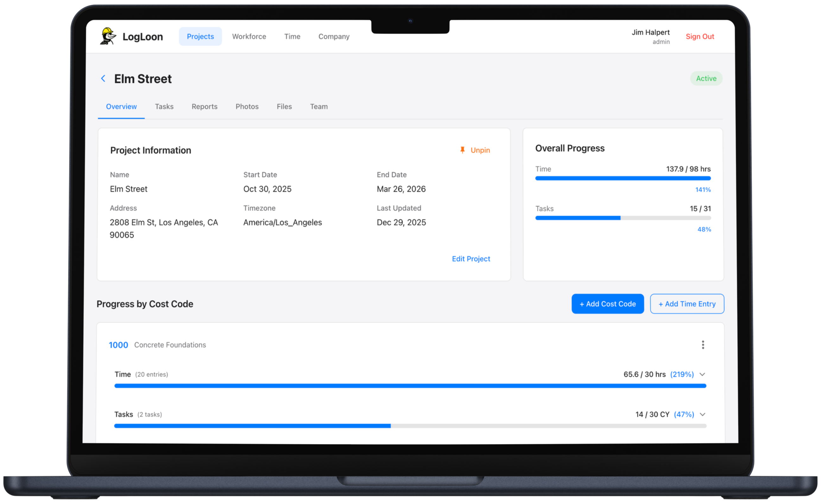822x504 pixels.
Task: Click Sign Out
Action: tap(700, 36)
